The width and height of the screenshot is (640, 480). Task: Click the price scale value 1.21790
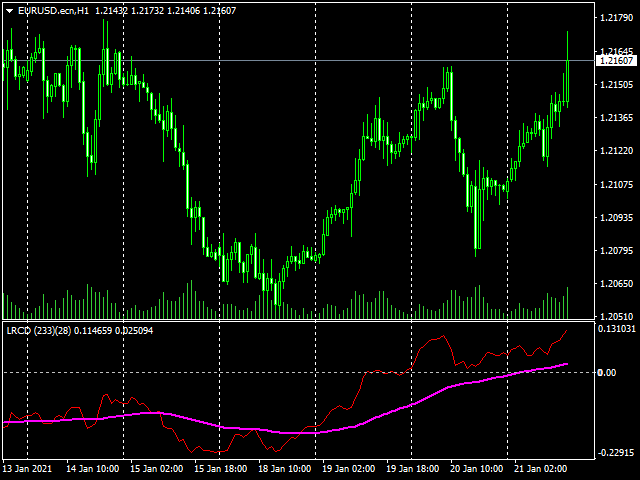tap(616, 18)
